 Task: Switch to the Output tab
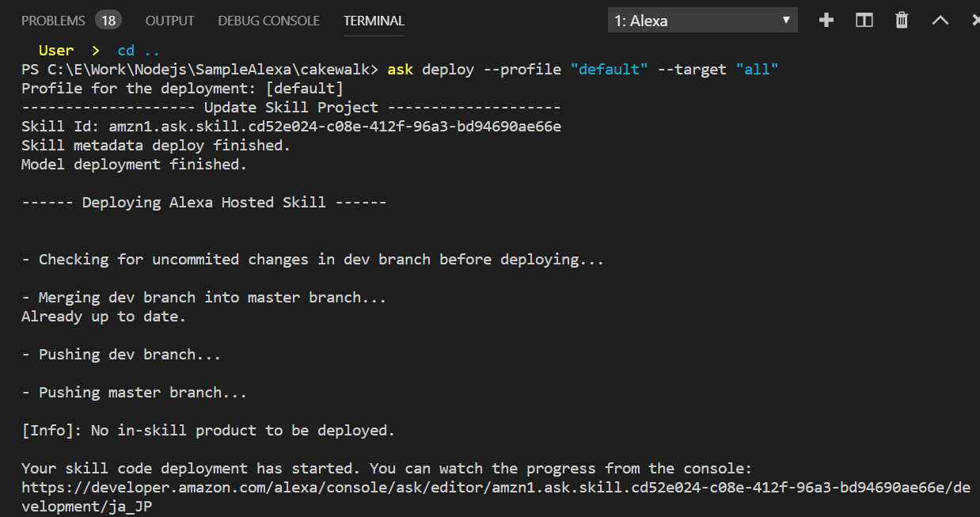[169, 21]
